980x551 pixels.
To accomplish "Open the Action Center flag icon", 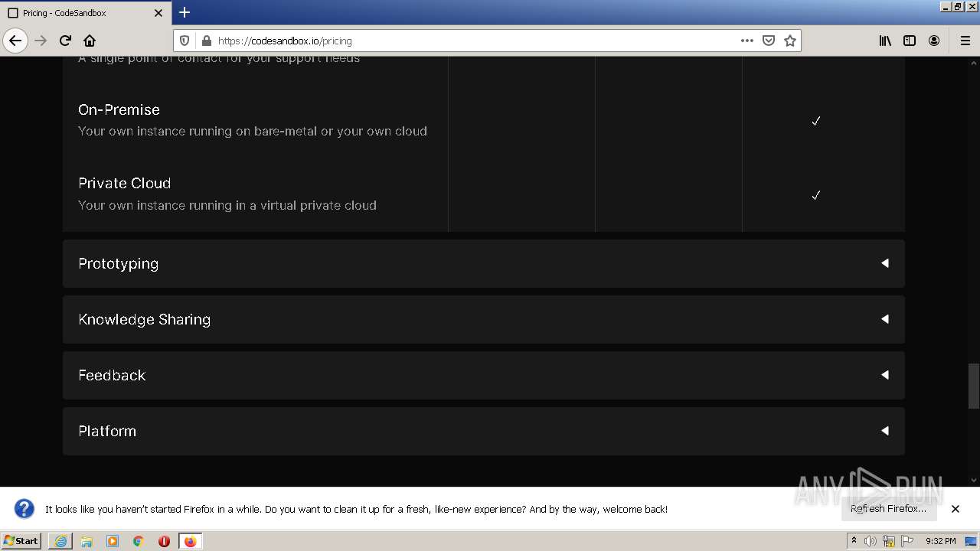I will click(x=907, y=541).
